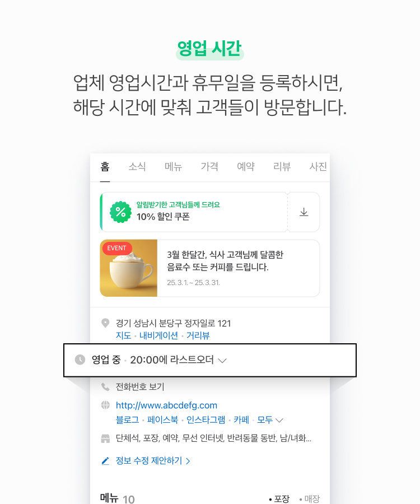Select the 포장 option
The height and width of the screenshot is (504, 420).
pos(279,498)
